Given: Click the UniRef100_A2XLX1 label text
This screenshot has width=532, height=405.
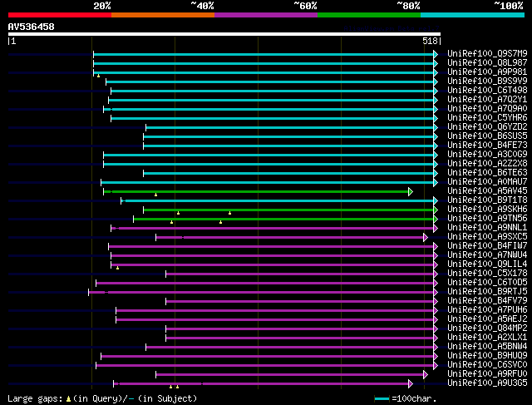Looking at the screenshot, I should point(487,338).
